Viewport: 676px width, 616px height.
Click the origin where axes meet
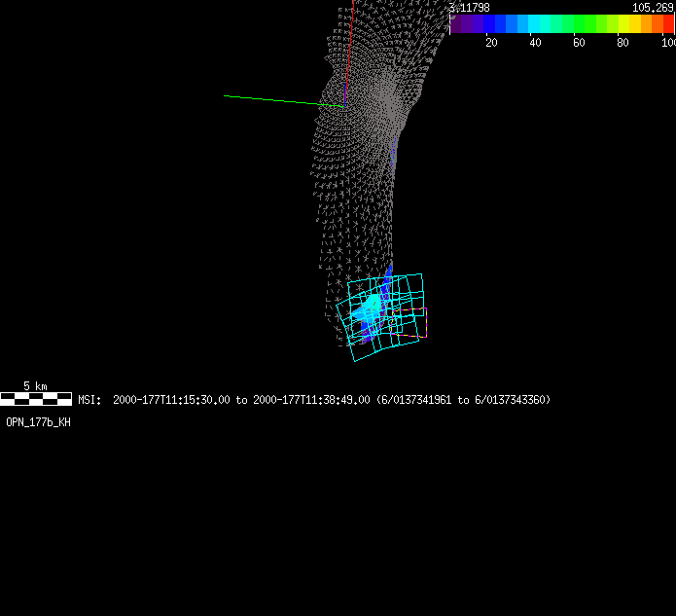pos(344,105)
